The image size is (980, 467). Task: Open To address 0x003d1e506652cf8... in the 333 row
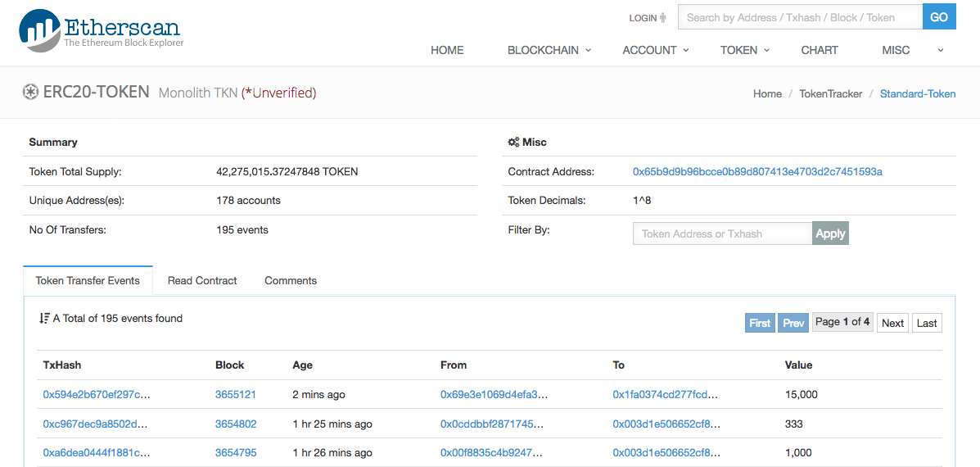666,424
